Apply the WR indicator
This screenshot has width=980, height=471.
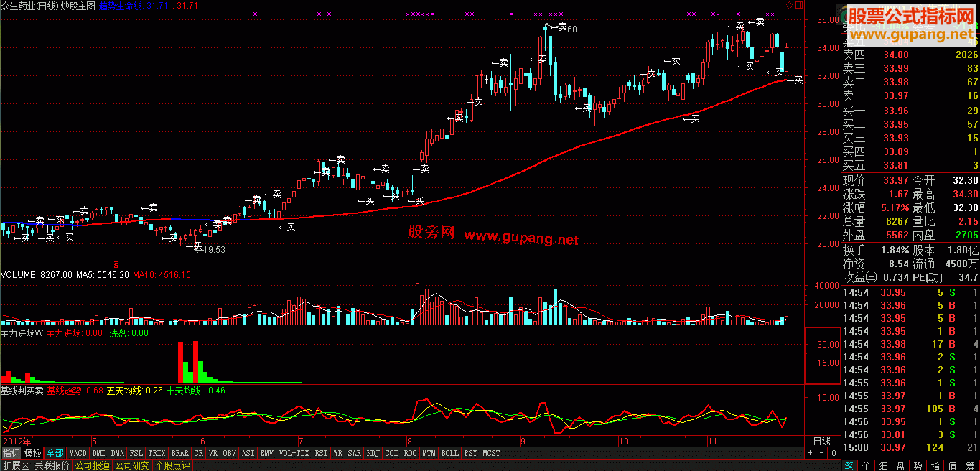pyautogui.click(x=338, y=453)
